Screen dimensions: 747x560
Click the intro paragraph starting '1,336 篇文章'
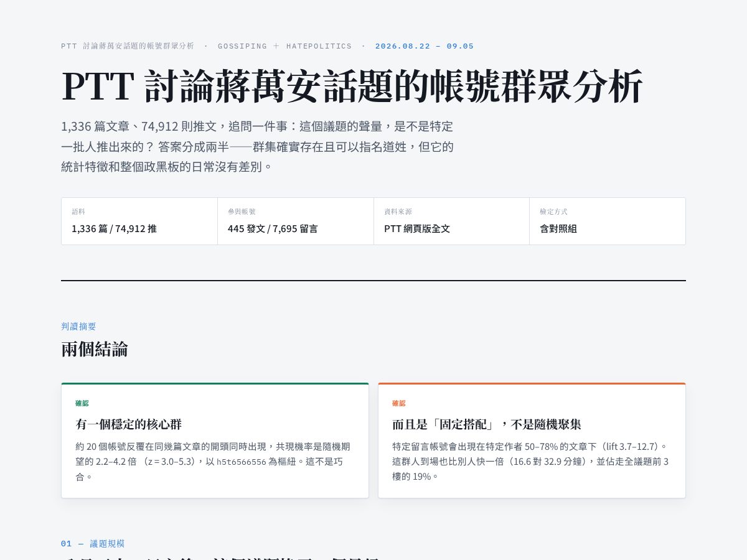tap(258, 146)
